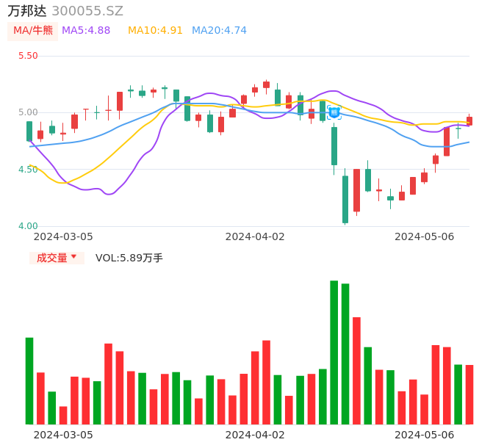Screen dimensions: 504x445
Task: Toggle the MA20:4.74 legend label
Action: click(x=219, y=31)
